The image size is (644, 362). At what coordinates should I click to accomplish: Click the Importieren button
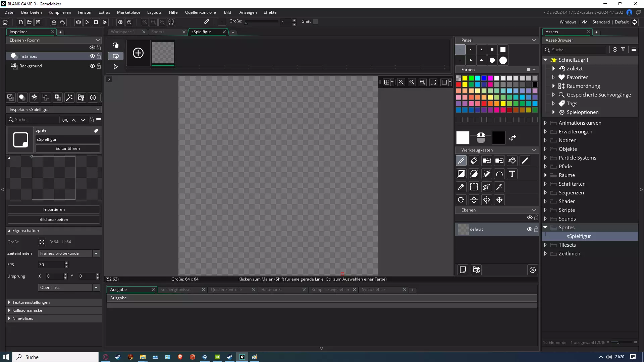click(x=54, y=209)
